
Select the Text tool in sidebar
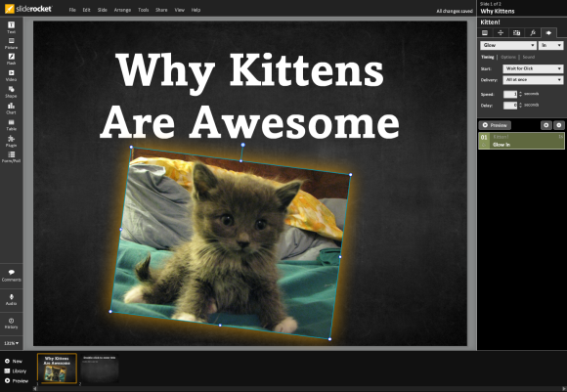[x=11, y=27]
